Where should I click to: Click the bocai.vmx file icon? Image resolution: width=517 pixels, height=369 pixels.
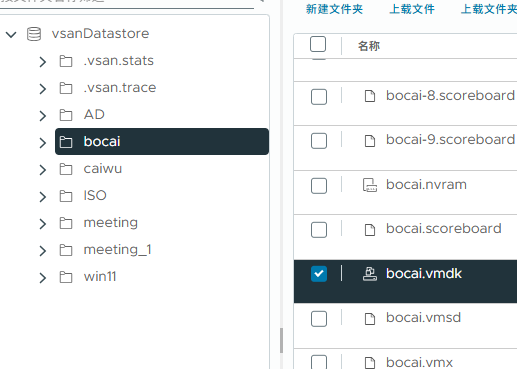click(x=370, y=363)
